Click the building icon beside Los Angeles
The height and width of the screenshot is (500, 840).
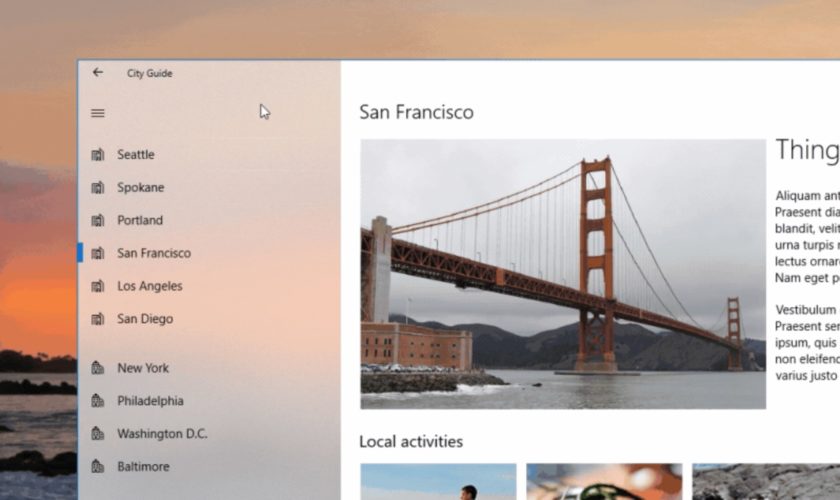pos(98,286)
